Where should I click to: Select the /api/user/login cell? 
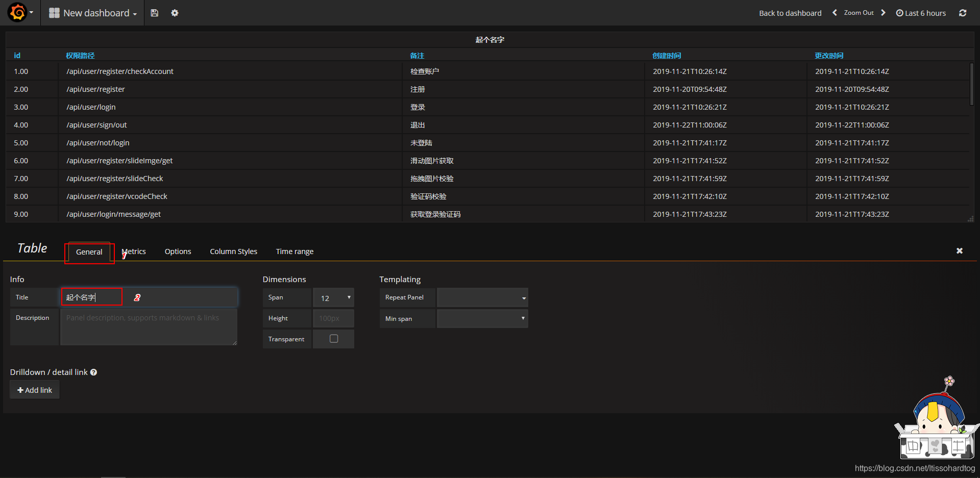230,107
